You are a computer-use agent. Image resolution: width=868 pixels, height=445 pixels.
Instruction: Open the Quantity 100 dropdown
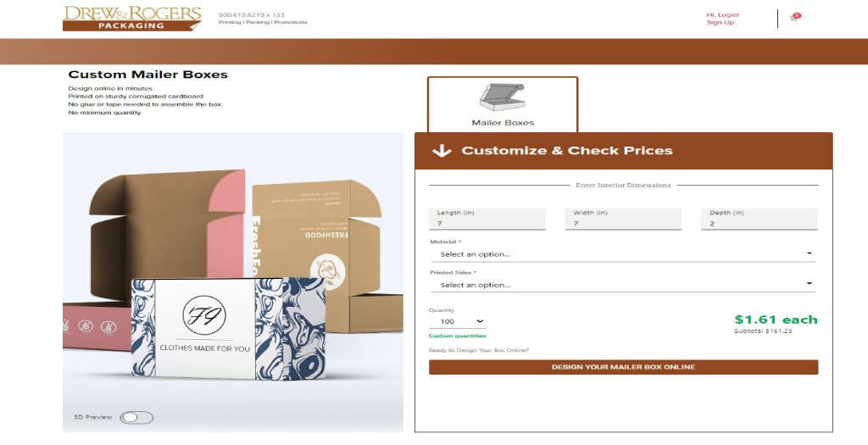pyautogui.click(x=457, y=321)
